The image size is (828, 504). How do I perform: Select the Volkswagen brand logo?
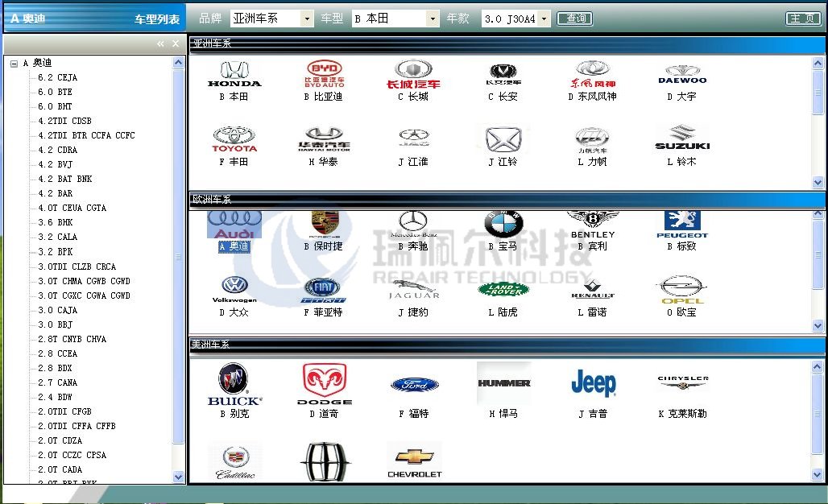tap(234, 288)
